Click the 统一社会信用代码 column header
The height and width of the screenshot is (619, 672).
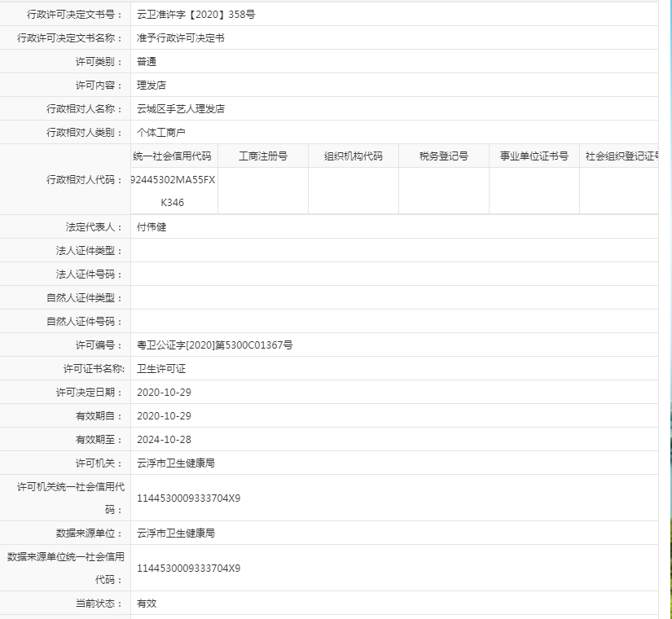pyautogui.click(x=173, y=155)
